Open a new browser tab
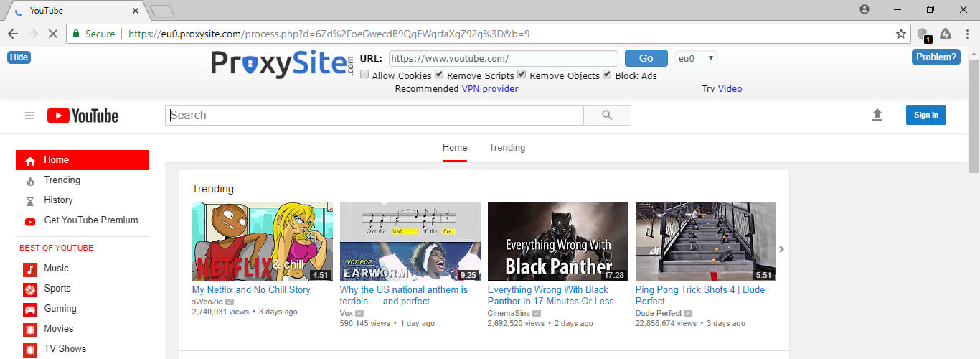 tap(163, 11)
